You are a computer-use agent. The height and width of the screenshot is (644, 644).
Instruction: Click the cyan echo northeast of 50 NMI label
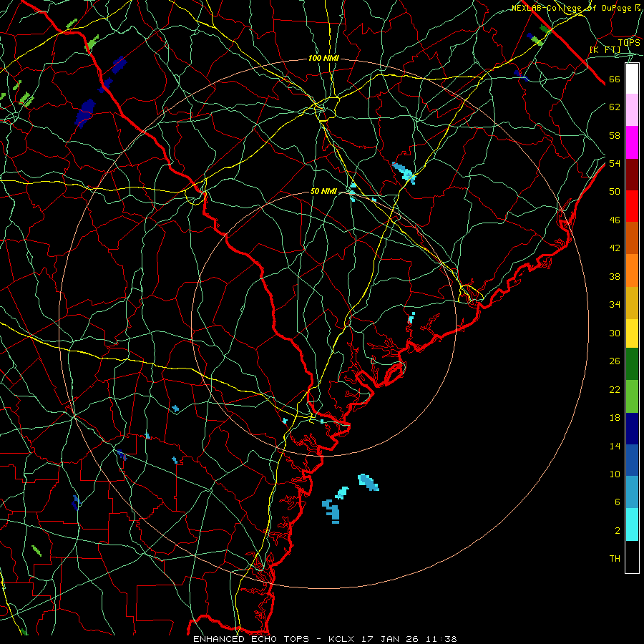[x=404, y=172]
